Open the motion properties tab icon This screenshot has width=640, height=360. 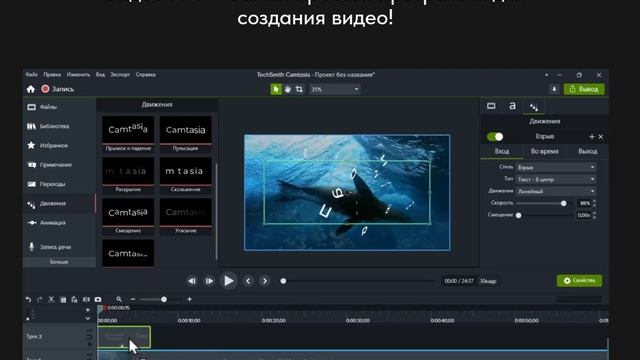[534, 107]
